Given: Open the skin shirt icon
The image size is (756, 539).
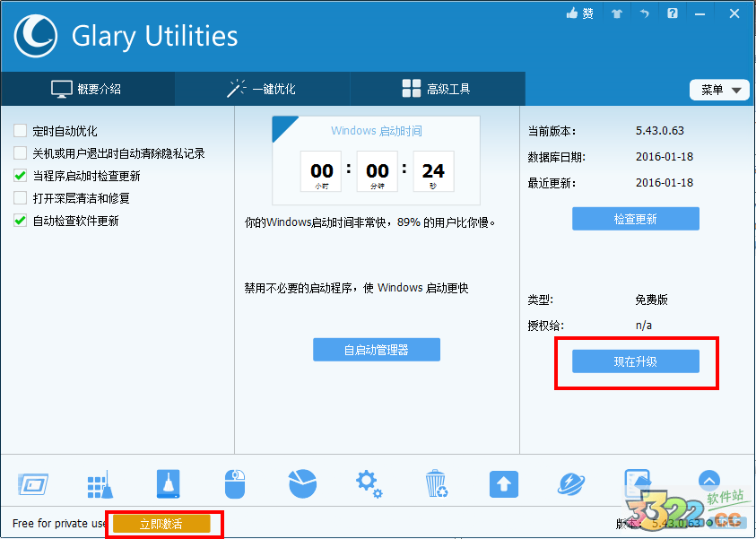Looking at the screenshot, I should coord(617,13).
